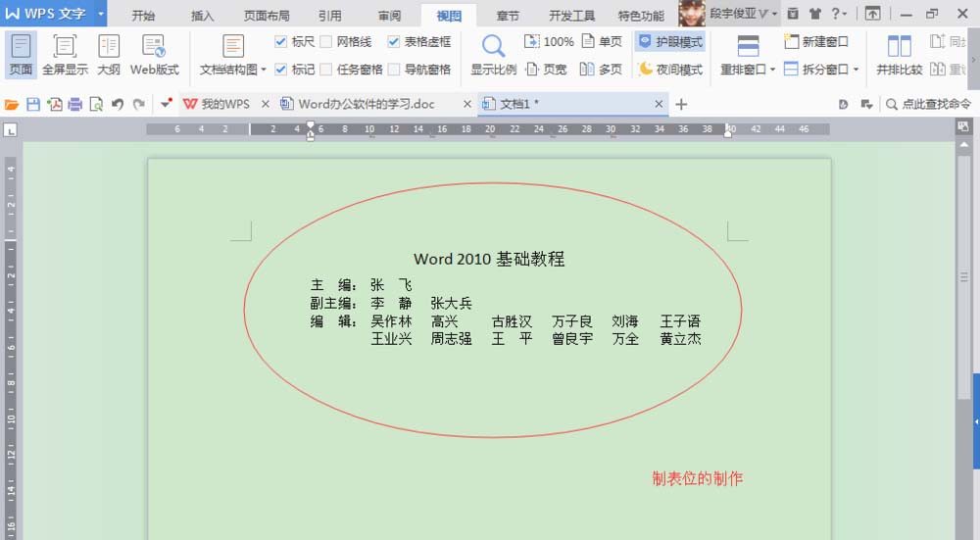The width and height of the screenshot is (980, 540).
Task: Open the 章节 (Chapter) ribbon tab
Action: click(507, 16)
